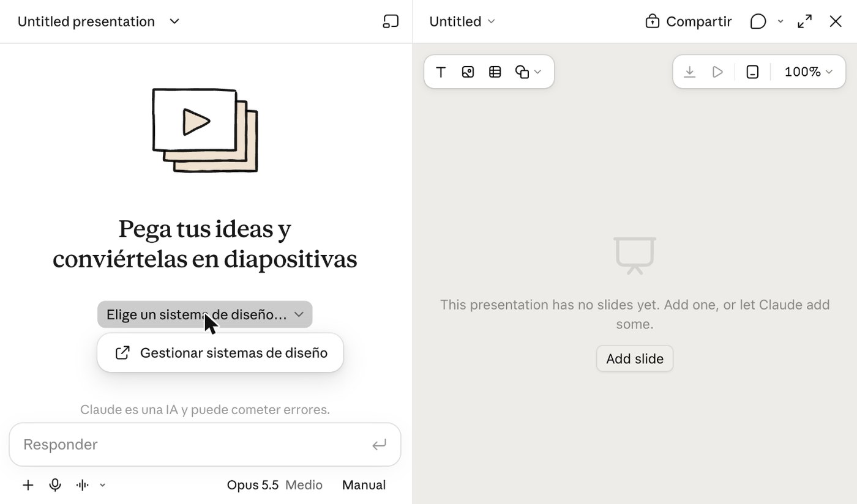Image resolution: width=857 pixels, height=504 pixels.
Task: Send message with the return arrow icon
Action: [379, 445]
